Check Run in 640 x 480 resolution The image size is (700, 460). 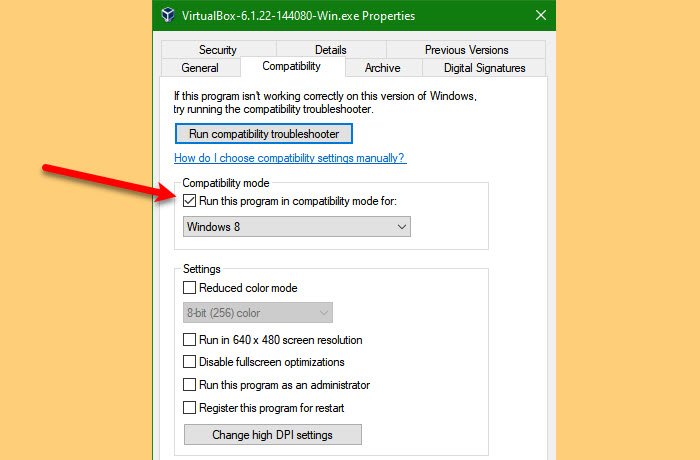[x=189, y=340]
